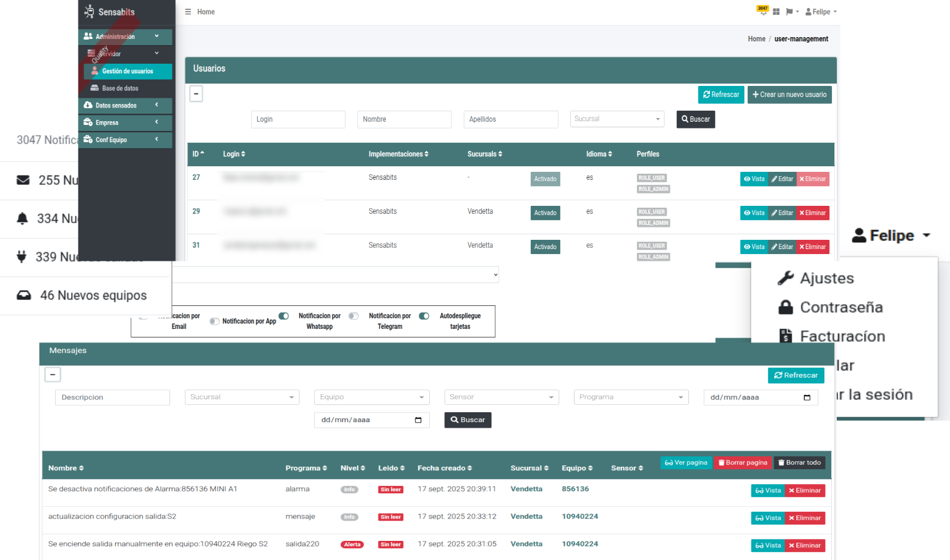Click the Crear un nuevo usuario button
950x560 pixels.
click(x=789, y=95)
